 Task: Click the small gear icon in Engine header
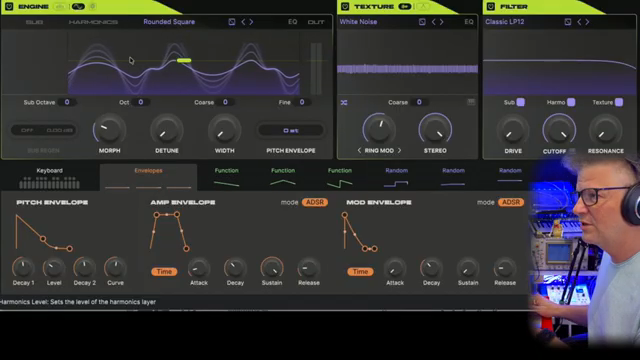click(x=93, y=7)
